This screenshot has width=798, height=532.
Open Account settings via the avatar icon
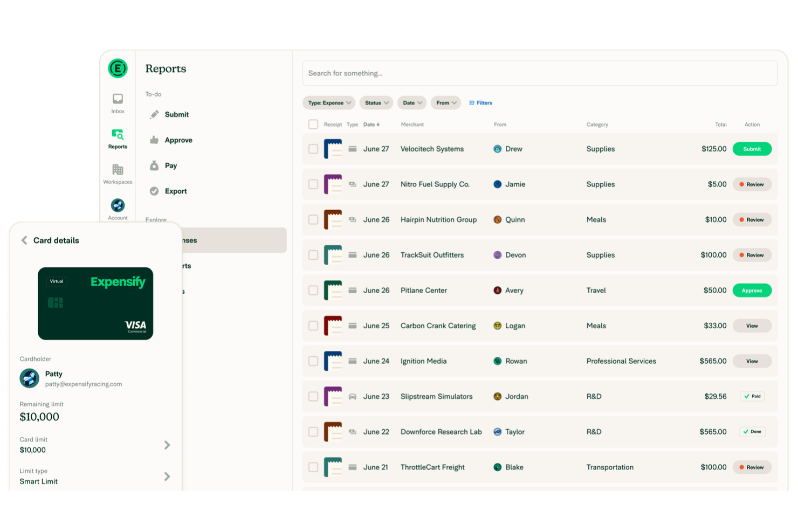click(x=117, y=205)
